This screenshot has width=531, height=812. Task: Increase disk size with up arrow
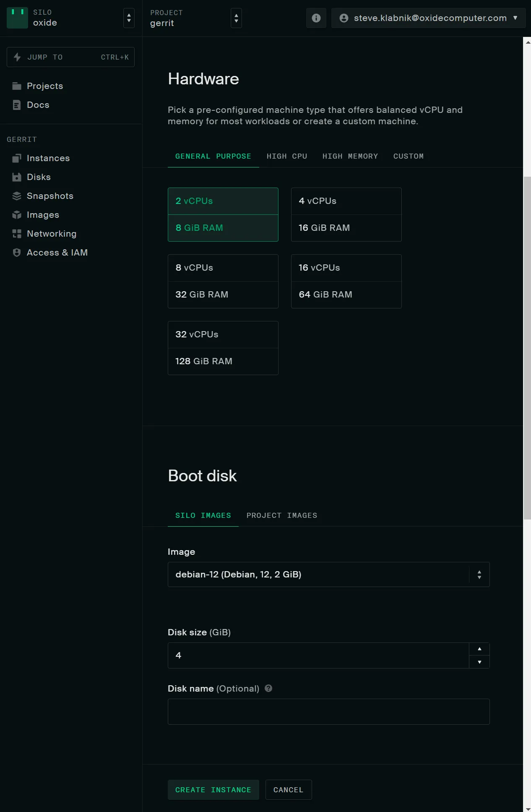click(479, 649)
